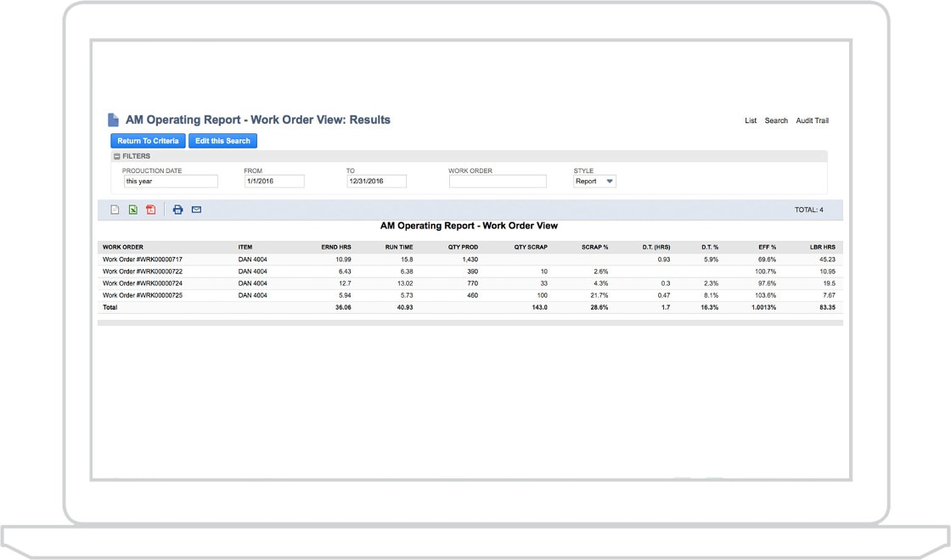The height and width of the screenshot is (560, 951).
Task: View the Audit Trail
Action: [812, 120]
